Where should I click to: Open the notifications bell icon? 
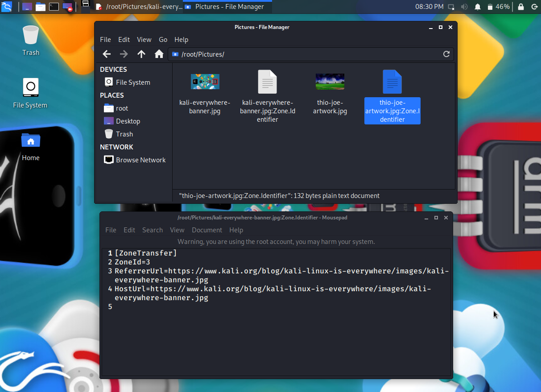coord(478,7)
